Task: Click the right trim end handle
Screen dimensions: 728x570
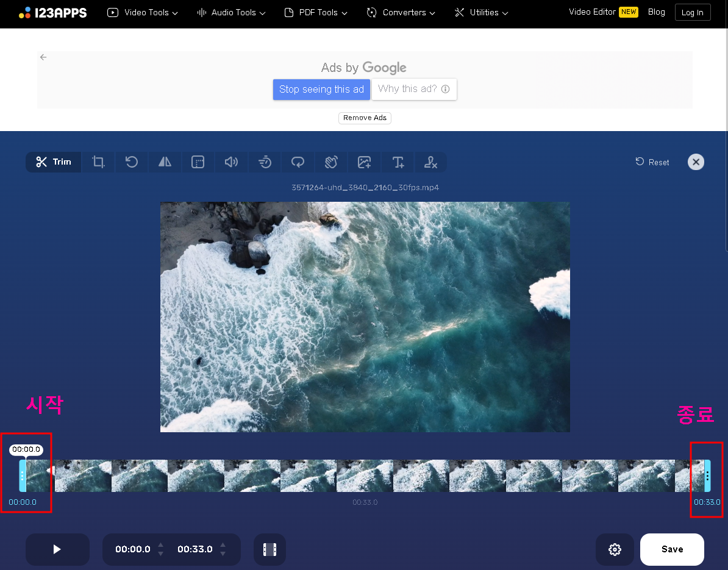Action: pyautogui.click(x=707, y=476)
